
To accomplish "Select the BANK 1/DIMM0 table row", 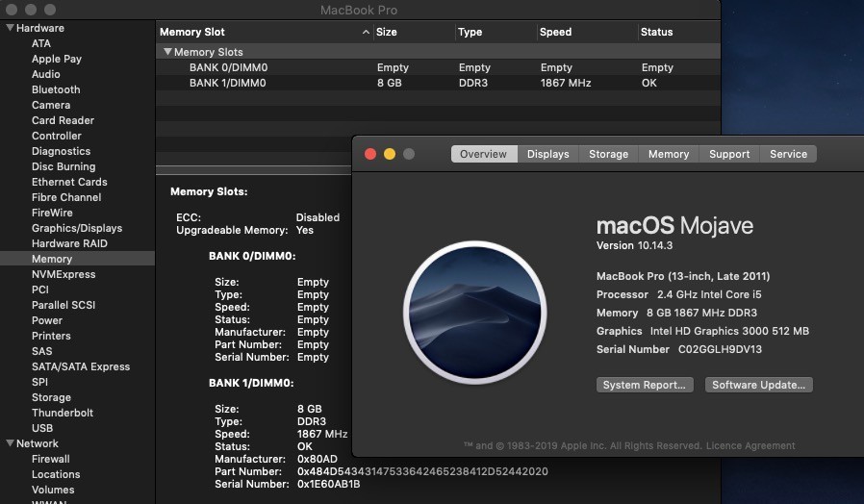I will coord(438,83).
